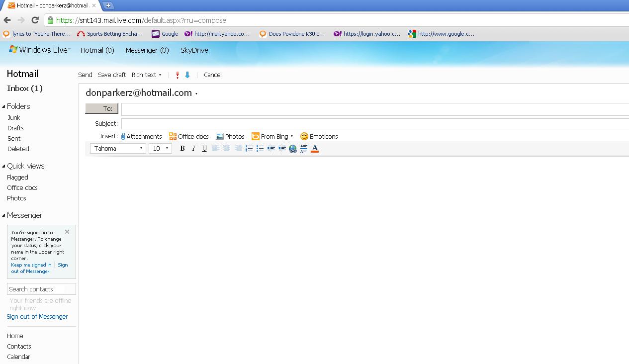Insert a bulleted list
629x364 pixels.
(260, 149)
